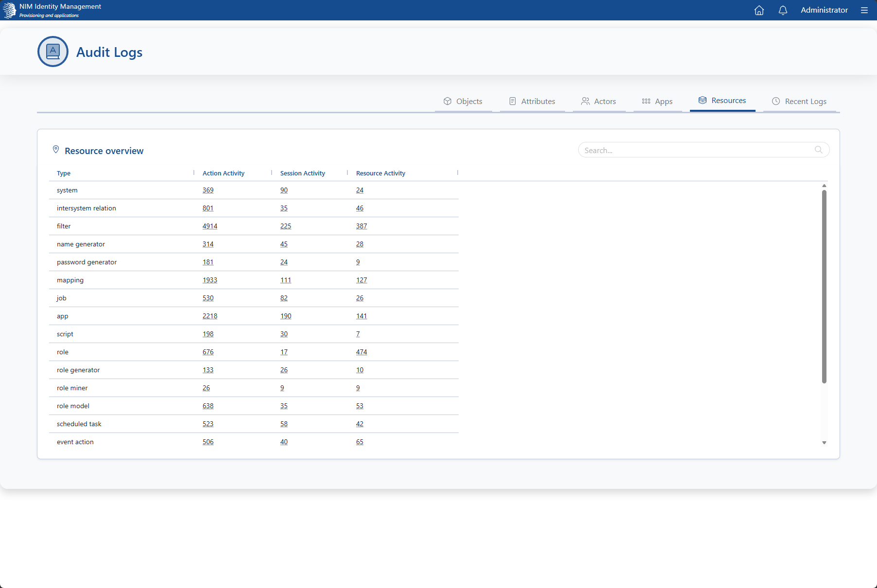Open intersystem relation resource activity 46
The width and height of the screenshot is (877, 588).
(360, 208)
